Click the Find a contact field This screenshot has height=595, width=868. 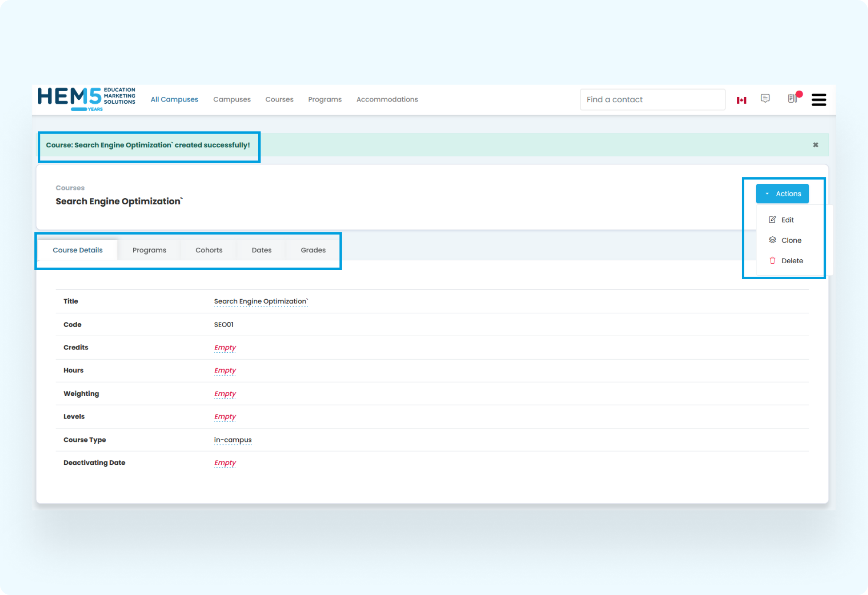(652, 99)
